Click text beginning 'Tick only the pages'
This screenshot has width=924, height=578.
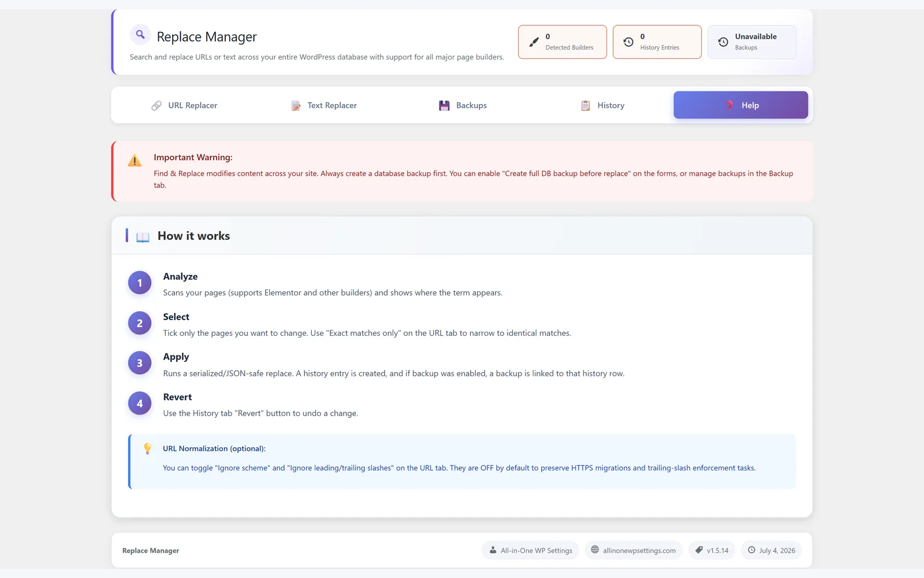(367, 333)
